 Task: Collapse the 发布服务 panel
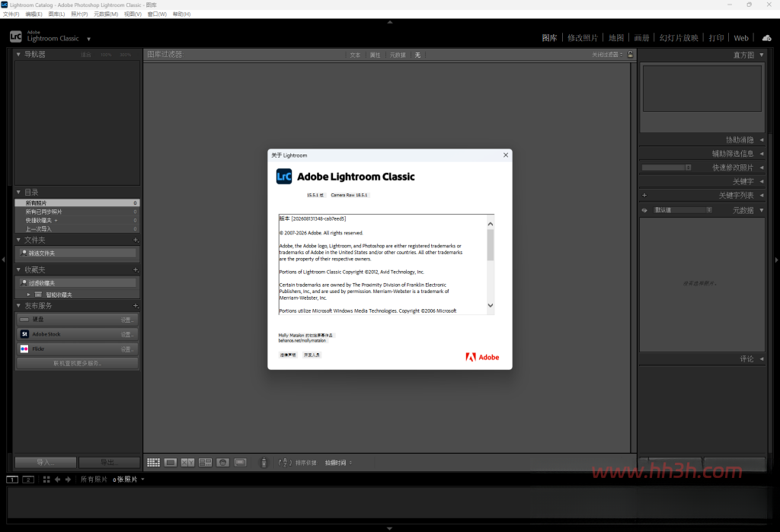click(18, 306)
